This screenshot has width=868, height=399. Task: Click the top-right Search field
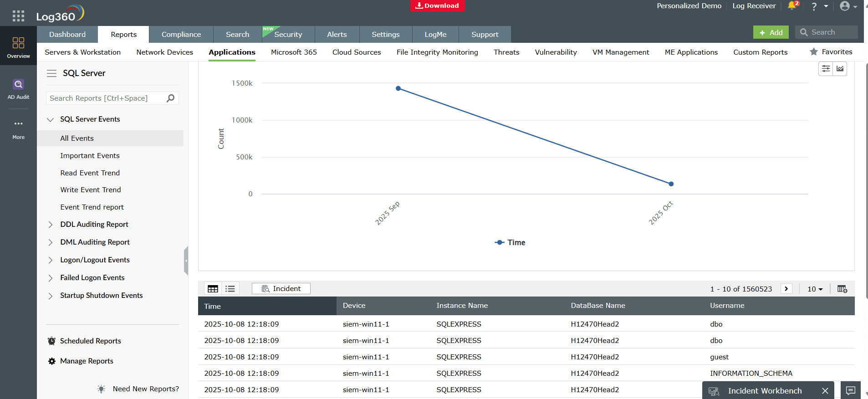827,32
